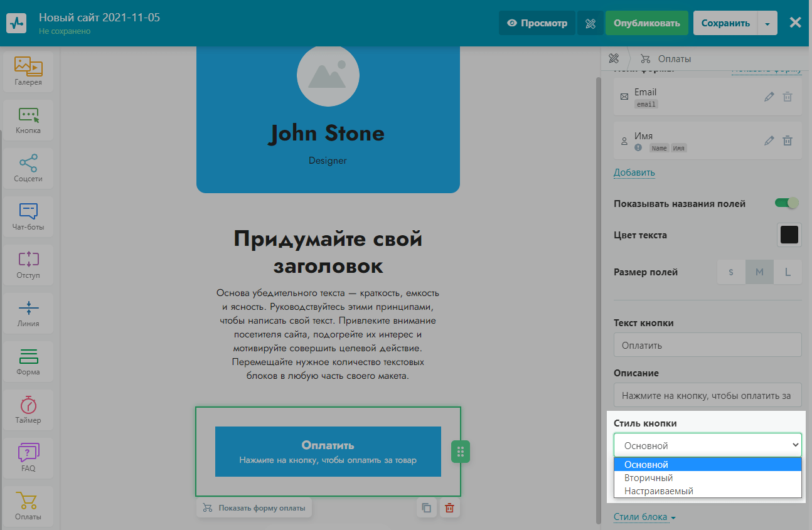Click the Добавить link to add field

click(634, 172)
